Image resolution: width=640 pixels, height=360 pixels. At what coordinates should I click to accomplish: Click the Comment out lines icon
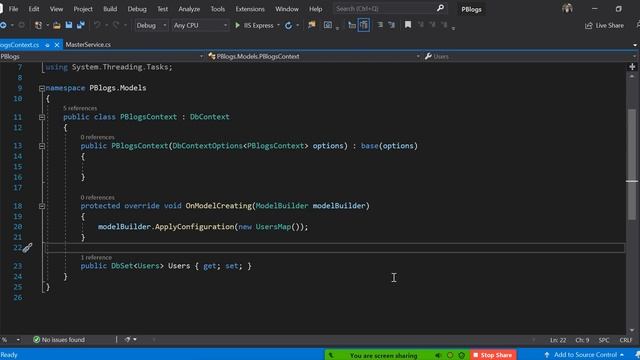380,25
